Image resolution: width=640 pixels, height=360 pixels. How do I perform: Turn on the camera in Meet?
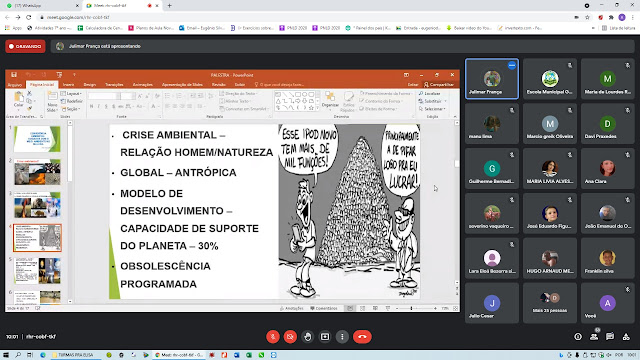pos(290,337)
